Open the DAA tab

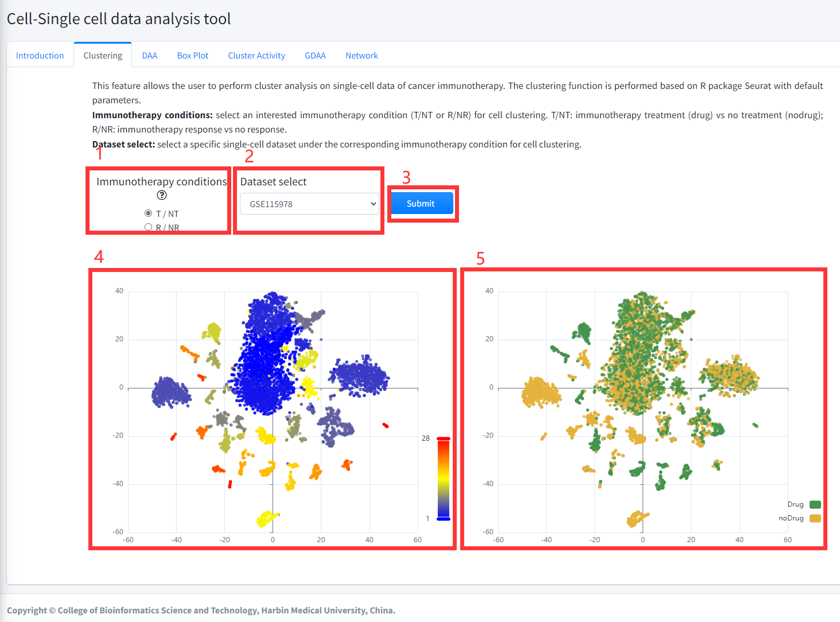pos(150,56)
